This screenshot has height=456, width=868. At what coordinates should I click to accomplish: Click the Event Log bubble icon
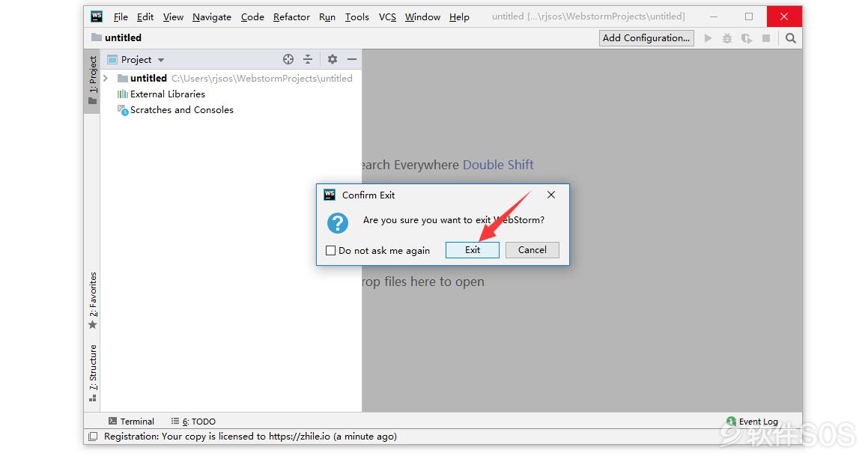click(731, 422)
